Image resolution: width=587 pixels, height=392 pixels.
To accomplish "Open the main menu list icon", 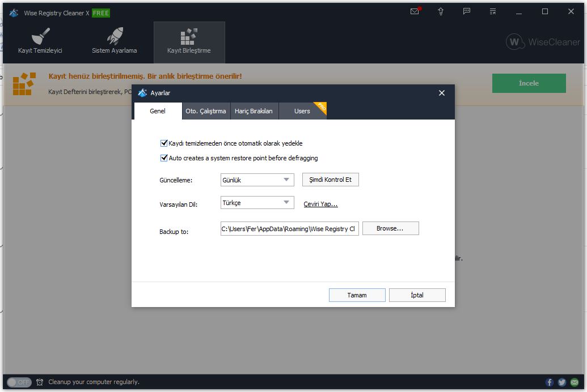I will tap(493, 11).
